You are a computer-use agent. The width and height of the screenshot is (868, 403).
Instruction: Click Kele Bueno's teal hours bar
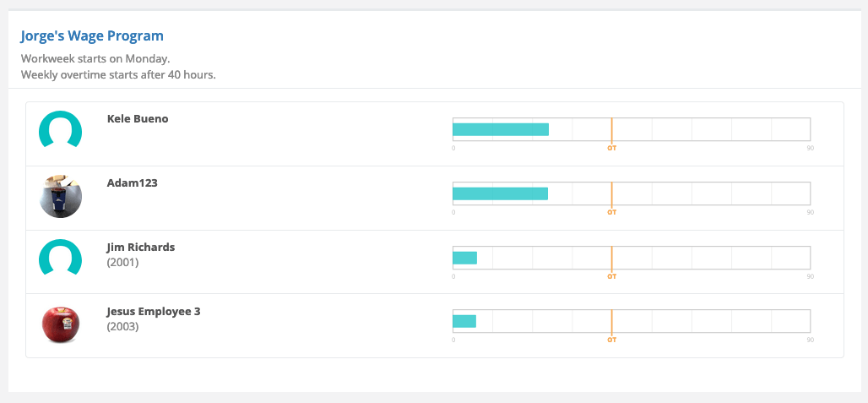pyautogui.click(x=501, y=129)
